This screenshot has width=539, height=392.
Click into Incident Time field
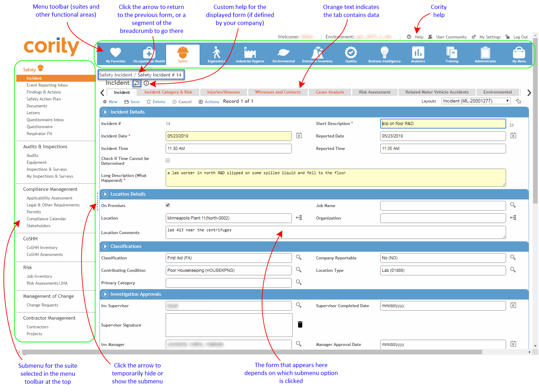[229, 149]
